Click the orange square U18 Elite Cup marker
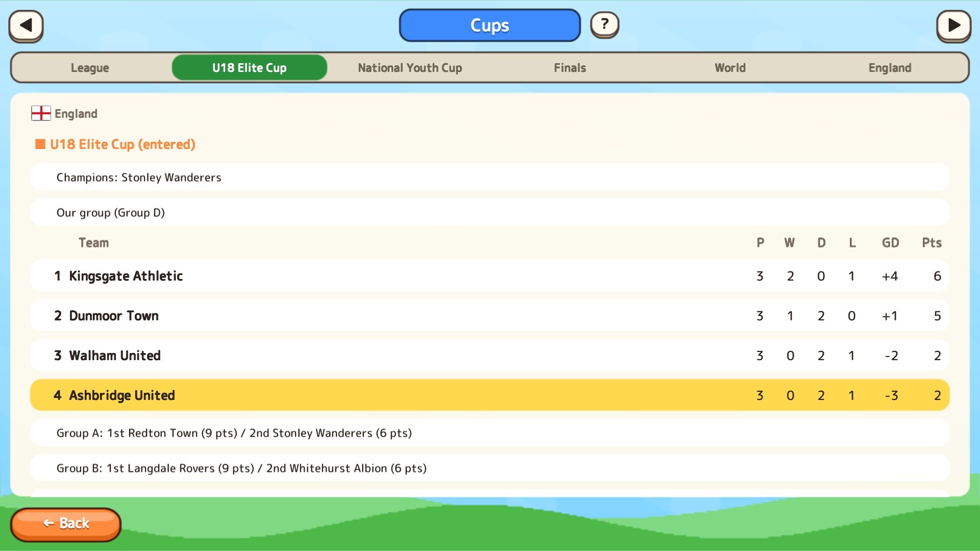The image size is (980, 551). pos(40,144)
